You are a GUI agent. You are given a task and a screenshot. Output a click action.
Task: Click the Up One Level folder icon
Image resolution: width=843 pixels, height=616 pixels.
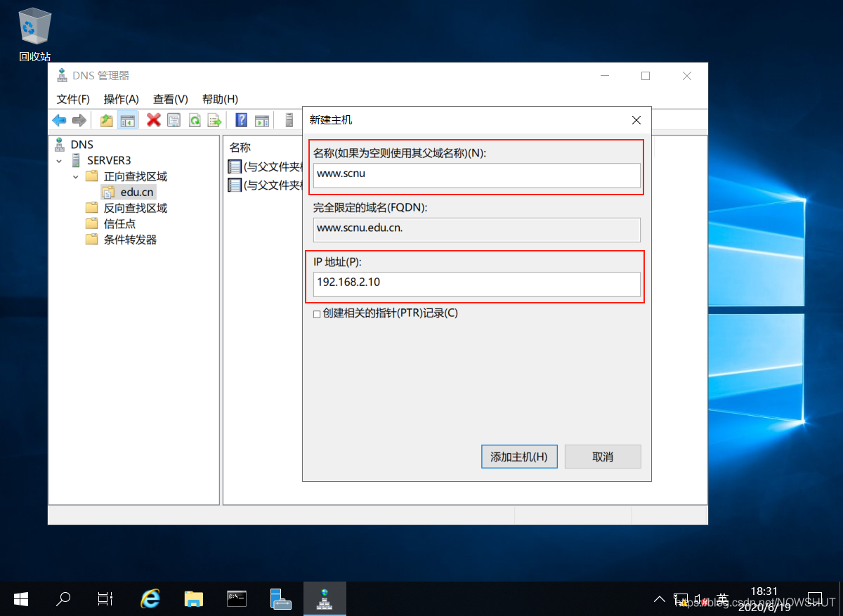[x=106, y=120]
